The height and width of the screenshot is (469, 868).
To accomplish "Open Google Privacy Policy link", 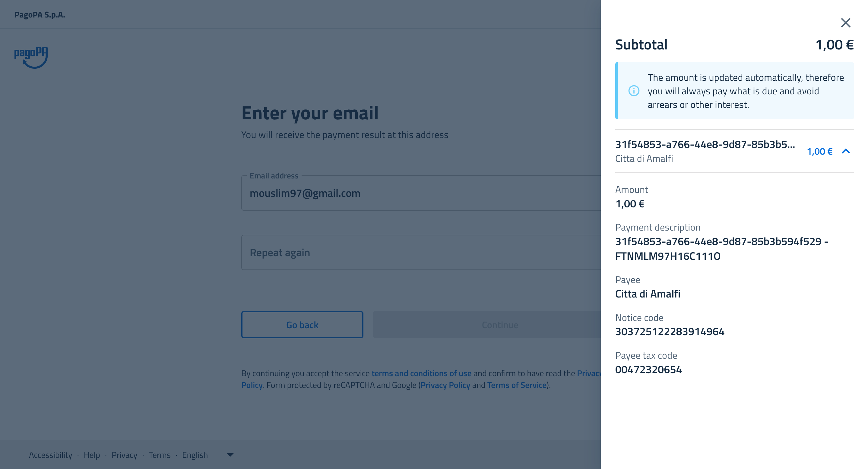I will 445,385.
